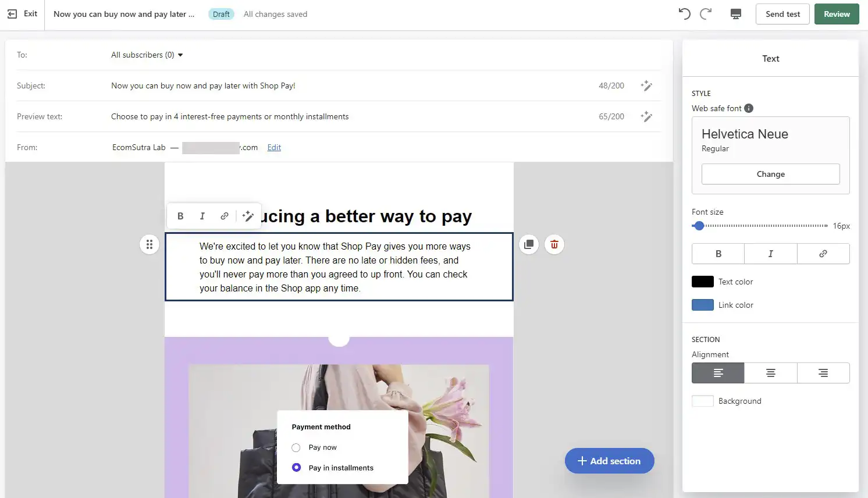Generate preview text with AI magic icon

pos(646,116)
